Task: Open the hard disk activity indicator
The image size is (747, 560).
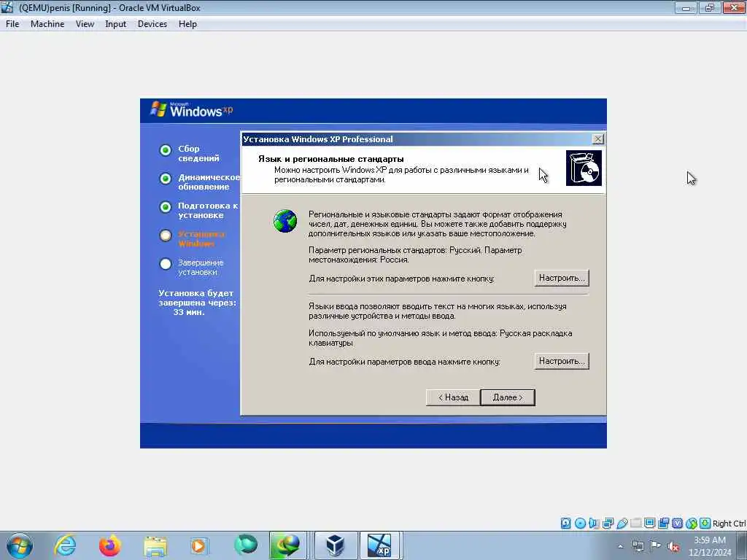Action: (565, 524)
